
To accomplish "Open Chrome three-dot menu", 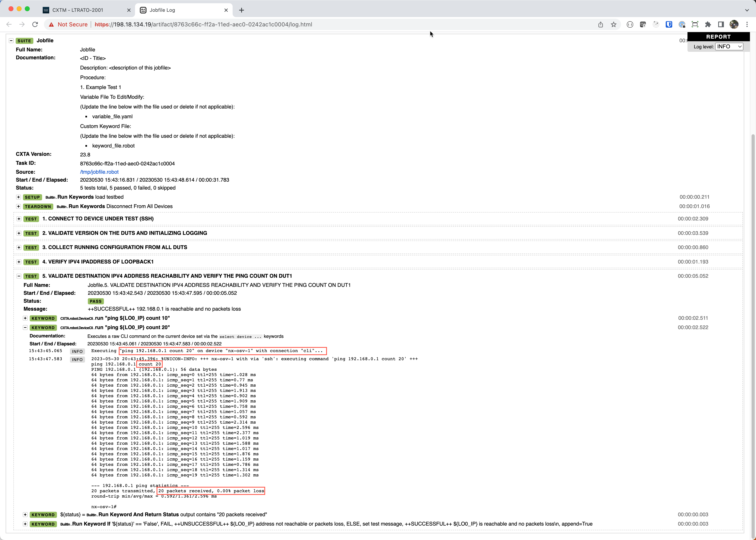I will coord(747,24).
